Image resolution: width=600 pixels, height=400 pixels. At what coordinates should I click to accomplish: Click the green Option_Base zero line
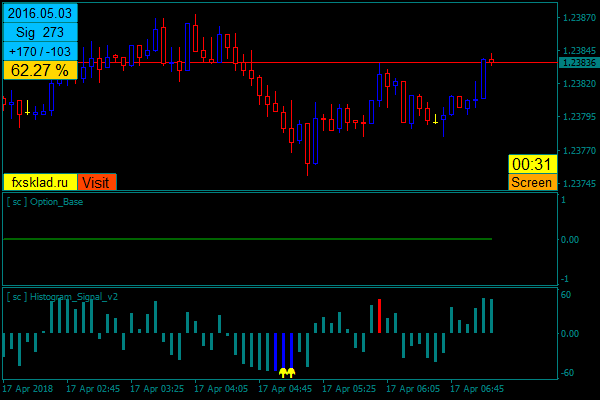click(x=247, y=239)
